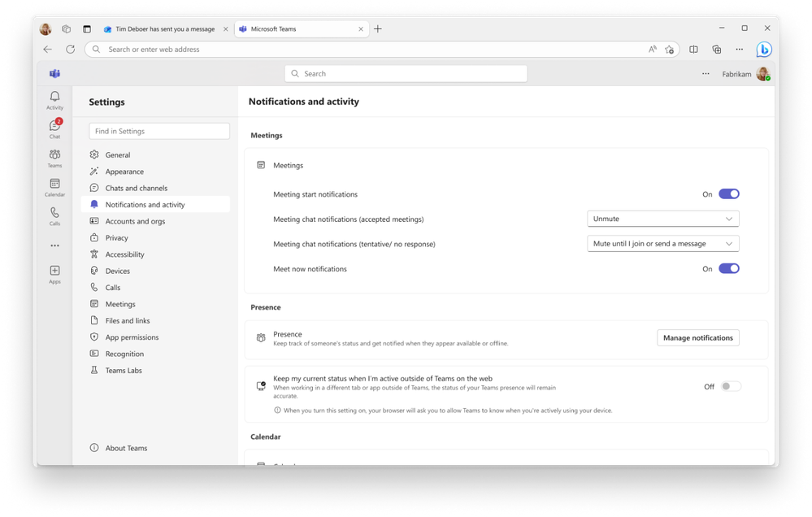The height and width of the screenshot is (517, 812).
Task: Select the Teams icon in sidebar
Action: tap(54, 157)
